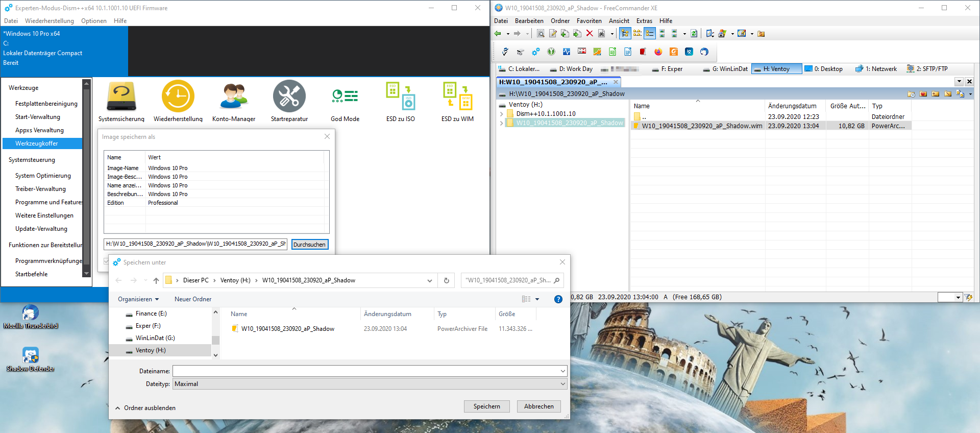The height and width of the screenshot is (433, 980).
Task: Expand the Organisieren dropdown menu
Action: click(x=138, y=299)
